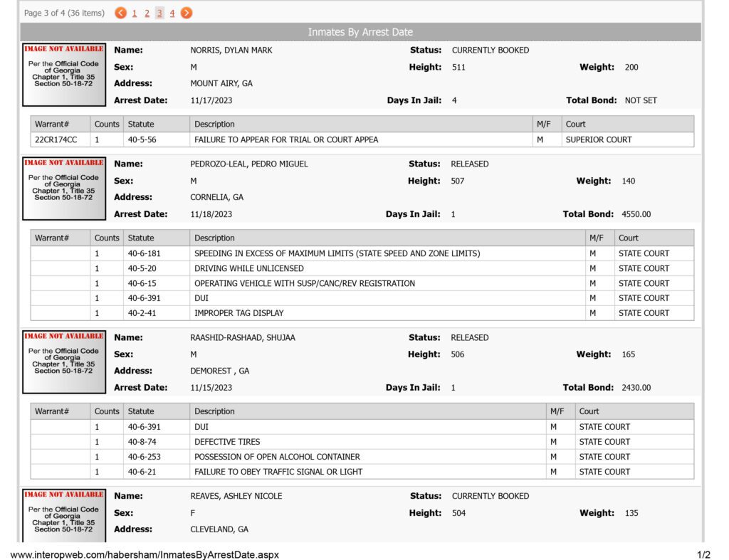Click Dylan Norris image-not-available thumbnail
Viewport: 729px width, 560px height.
pyautogui.click(x=64, y=75)
